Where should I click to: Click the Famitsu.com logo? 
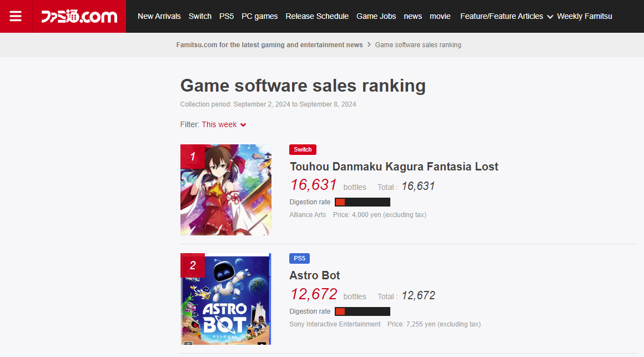[x=79, y=17]
